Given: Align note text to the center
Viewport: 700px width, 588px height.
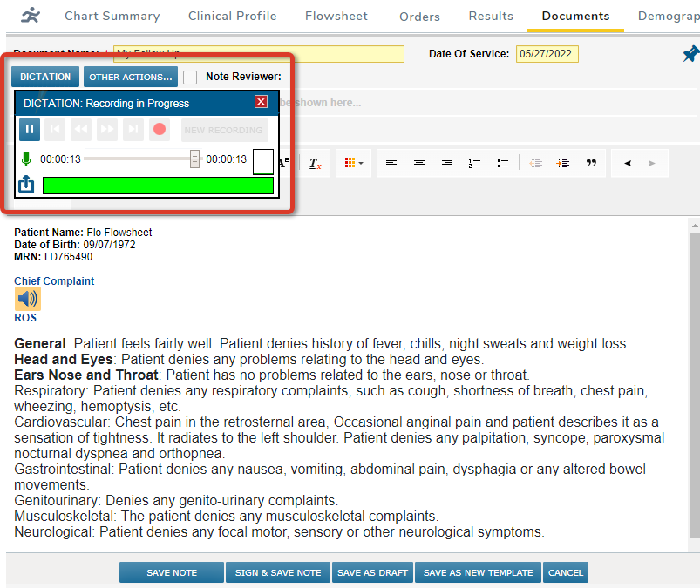Looking at the screenshot, I should click(419, 162).
